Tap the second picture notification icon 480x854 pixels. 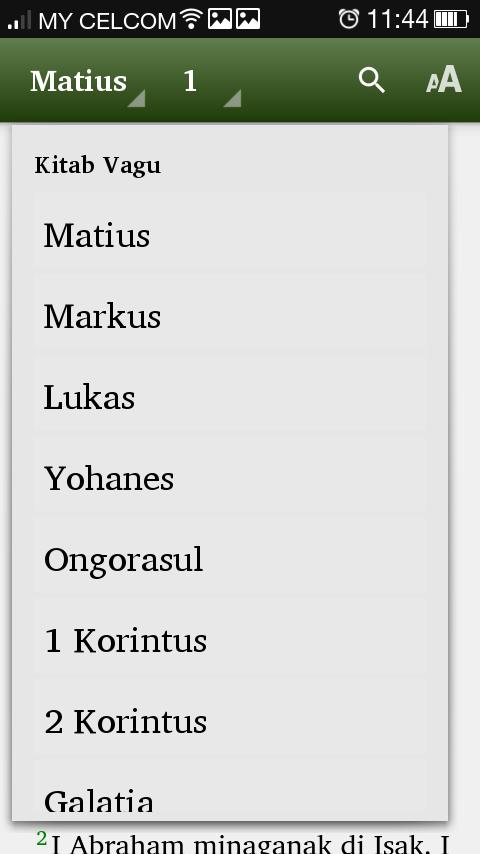click(x=248, y=19)
